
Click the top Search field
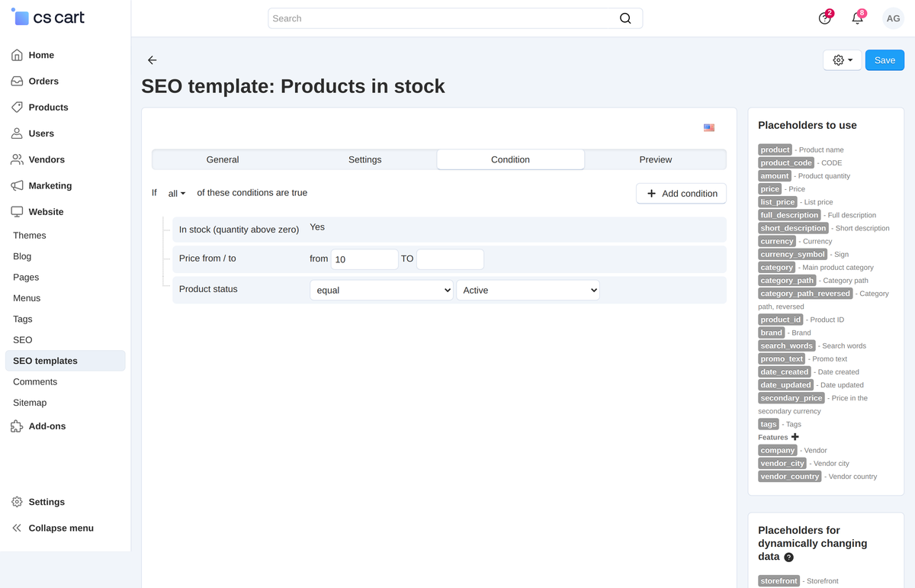[x=455, y=18]
